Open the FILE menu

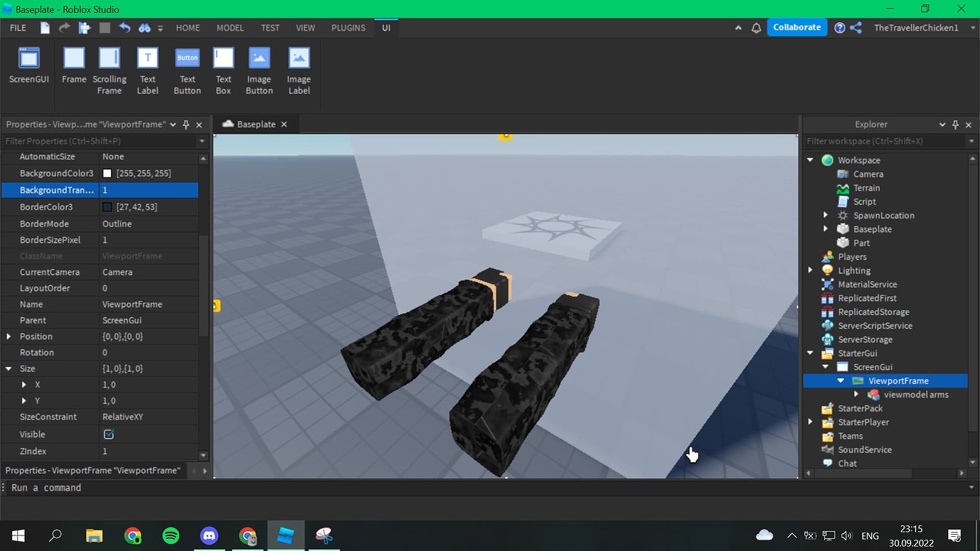[17, 28]
